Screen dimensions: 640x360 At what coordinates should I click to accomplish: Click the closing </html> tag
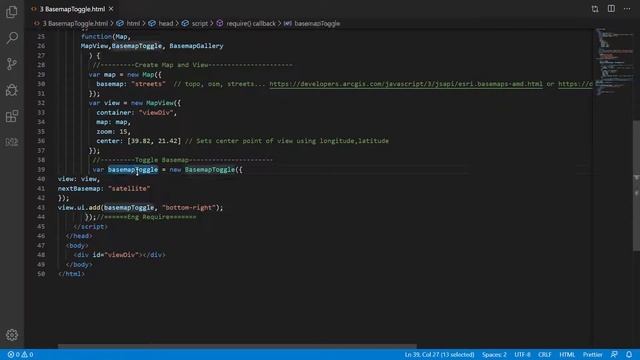(71, 274)
